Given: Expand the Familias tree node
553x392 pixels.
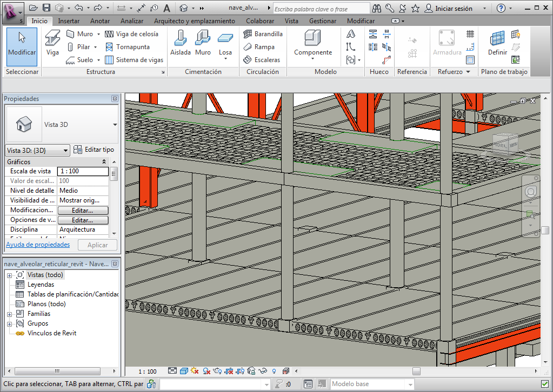Looking at the screenshot, I should click(9, 314).
